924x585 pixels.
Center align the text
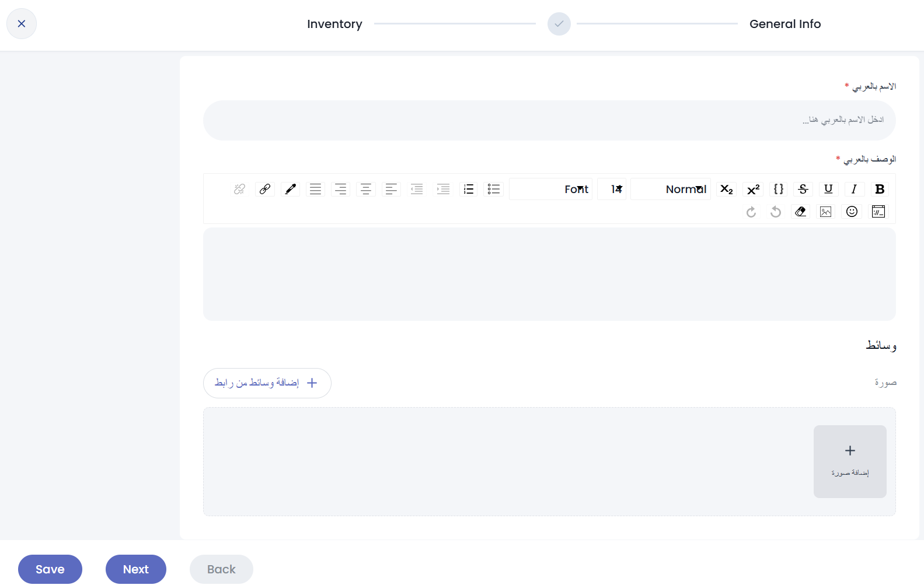click(366, 189)
